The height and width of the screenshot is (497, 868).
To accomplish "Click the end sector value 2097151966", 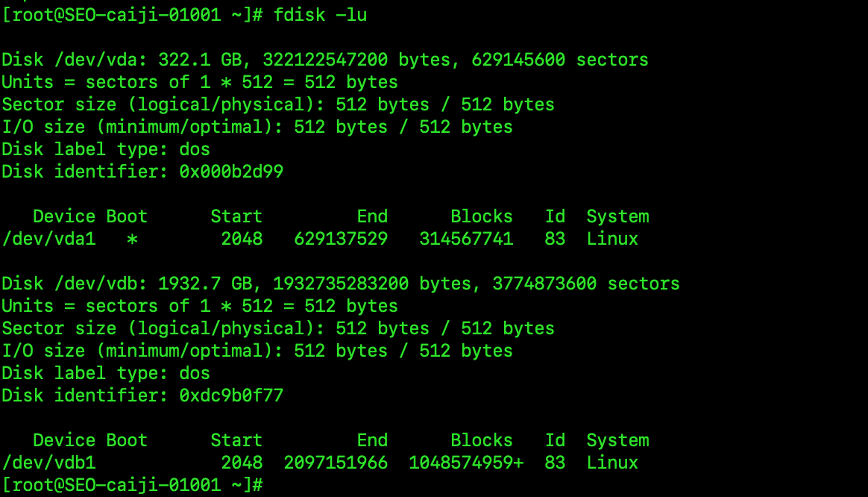I will pyautogui.click(x=336, y=463).
